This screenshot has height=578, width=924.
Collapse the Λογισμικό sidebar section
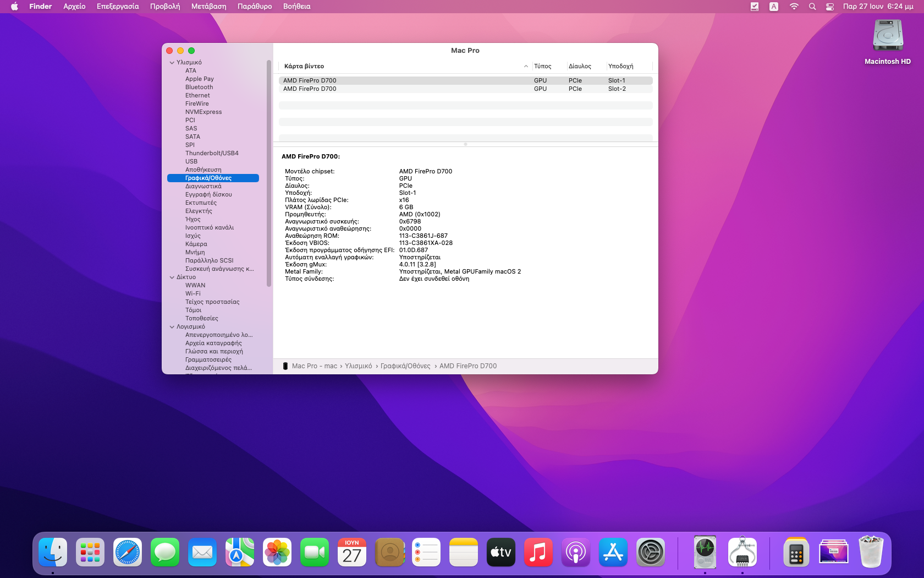pos(172,327)
